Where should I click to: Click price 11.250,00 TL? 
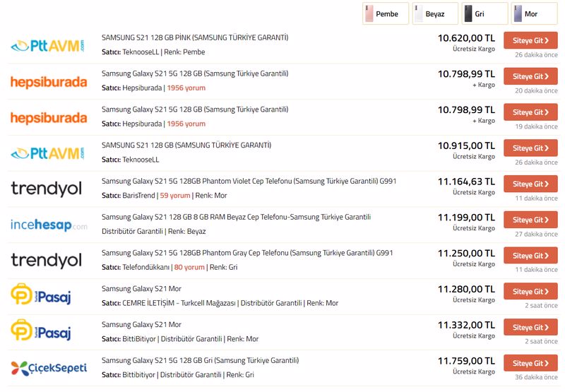[x=466, y=254]
